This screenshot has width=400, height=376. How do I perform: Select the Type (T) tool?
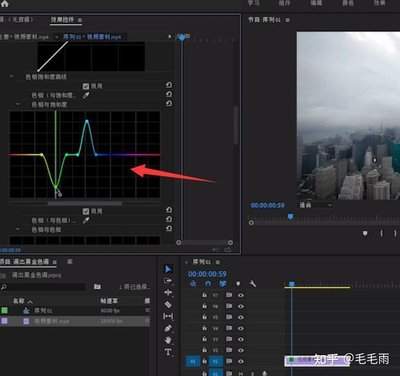(x=168, y=352)
